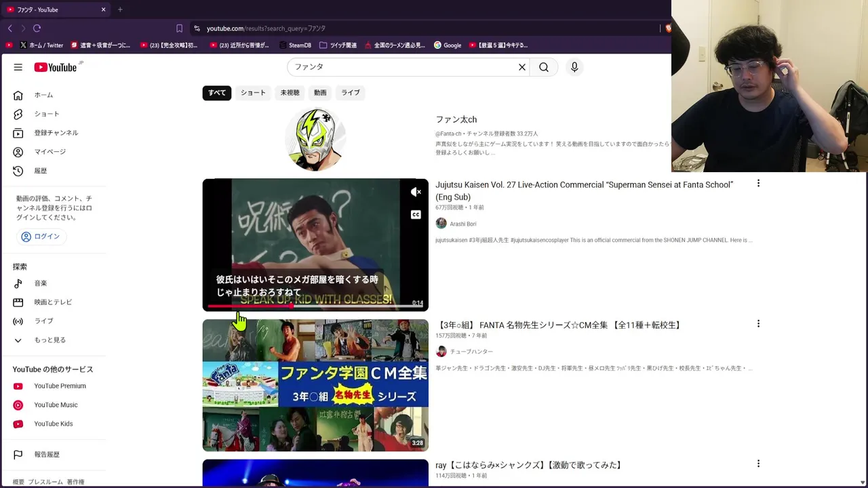The width and height of the screenshot is (868, 488).
Task: Open Arashi Bori channel avatar
Action: tap(441, 224)
